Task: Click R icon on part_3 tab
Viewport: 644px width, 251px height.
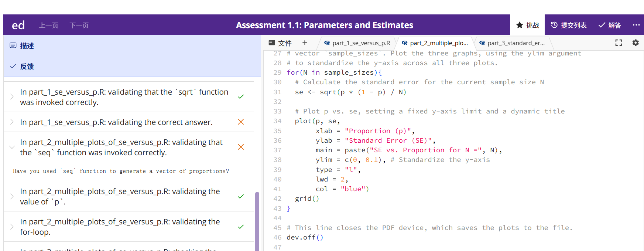Action: click(482, 43)
